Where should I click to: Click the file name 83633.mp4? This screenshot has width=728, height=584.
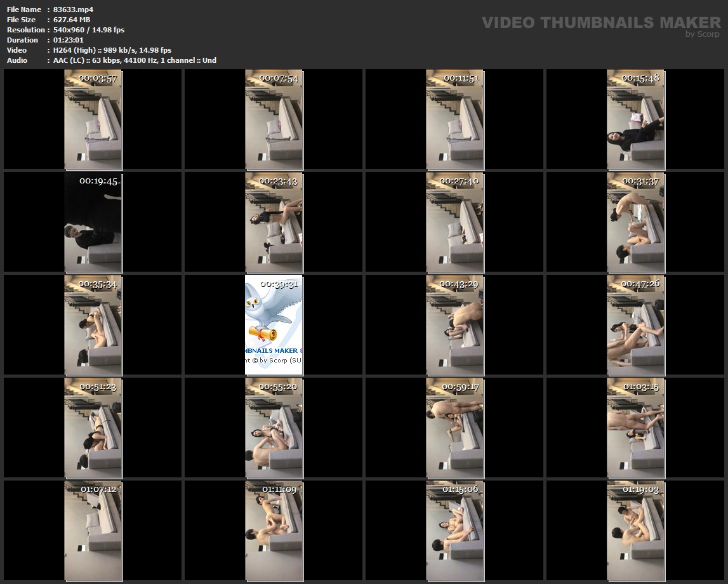coord(73,10)
